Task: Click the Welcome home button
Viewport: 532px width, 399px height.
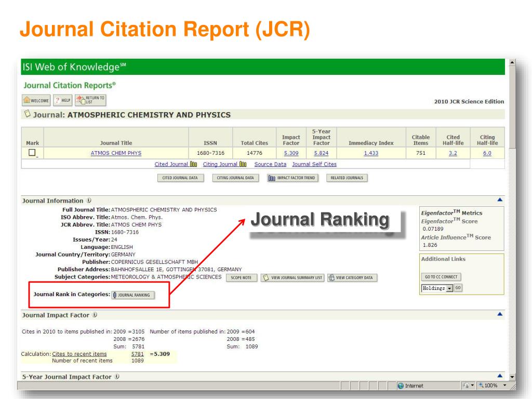Action: click(x=36, y=100)
